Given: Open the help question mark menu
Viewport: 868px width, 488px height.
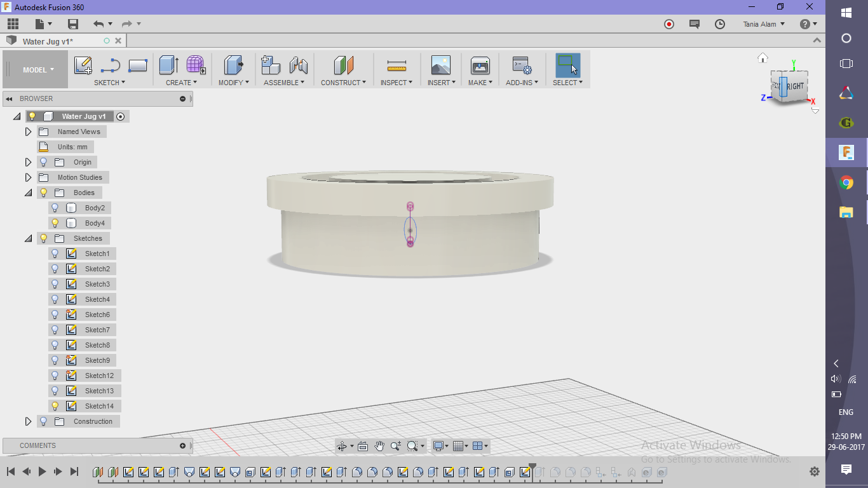Looking at the screenshot, I should coord(808,24).
